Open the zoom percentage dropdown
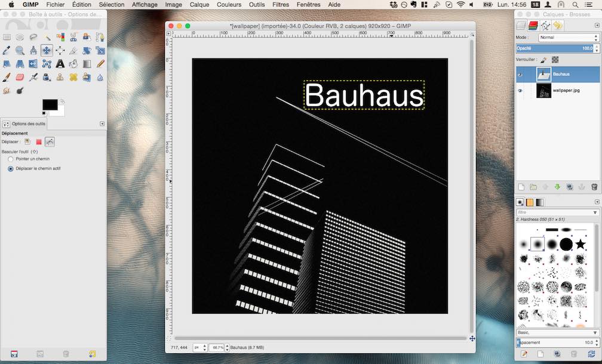Image resolution: width=602 pixels, height=364 pixels. [x=219, y=347]
